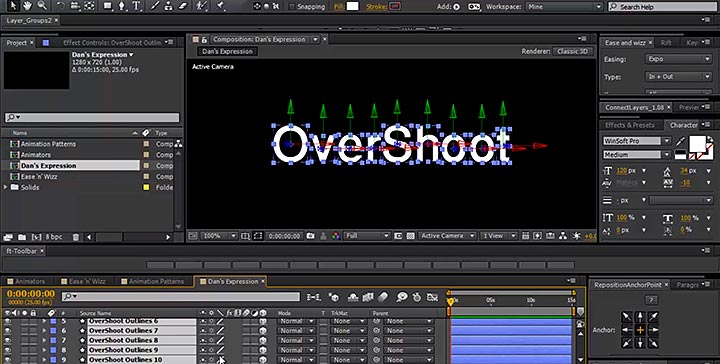Viewport: 720px width, 364px height.
Task: Open the WinSoft Pro font dropdown
Action: [x=637, y=141]
